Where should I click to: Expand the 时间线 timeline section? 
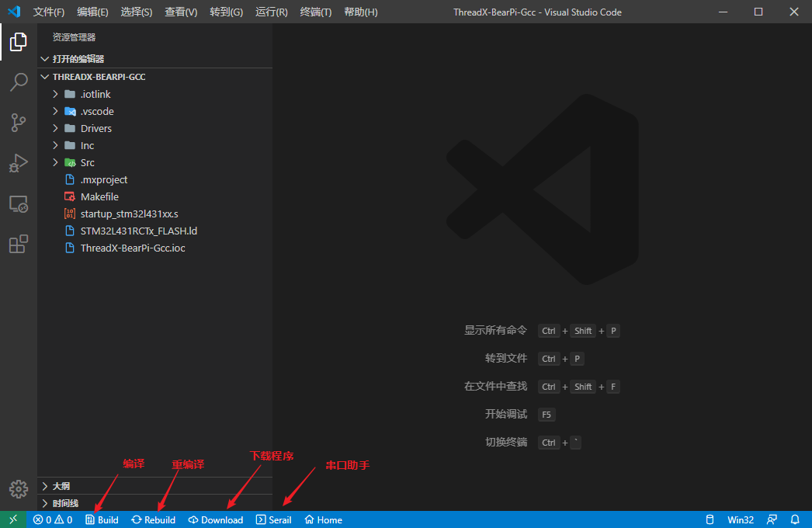tap(154, 503)
